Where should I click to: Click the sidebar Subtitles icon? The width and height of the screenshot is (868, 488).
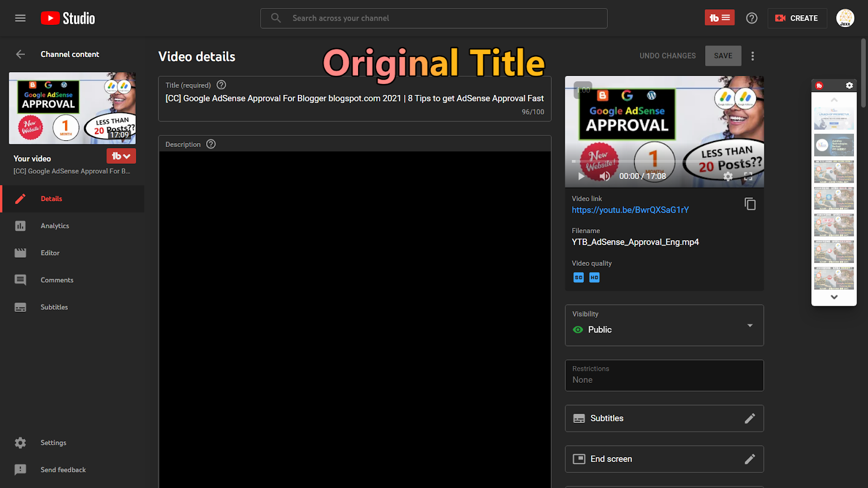(x=20, y=307)
